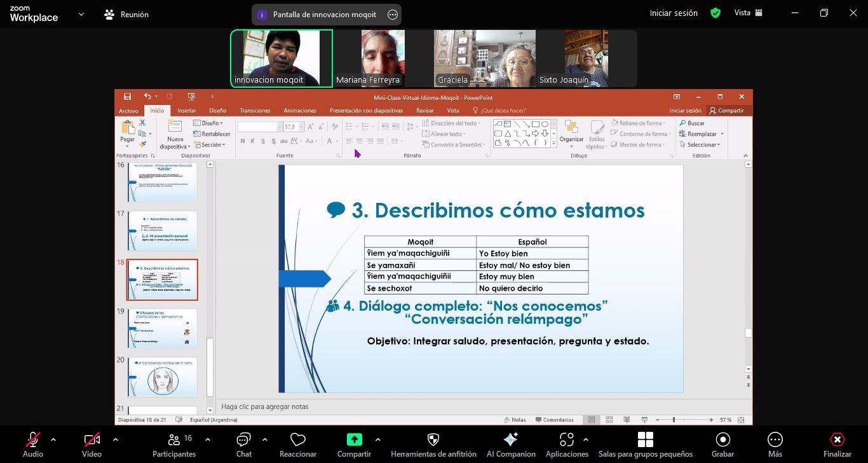Open the Aplicaciones icon

[x=566, y=440]
